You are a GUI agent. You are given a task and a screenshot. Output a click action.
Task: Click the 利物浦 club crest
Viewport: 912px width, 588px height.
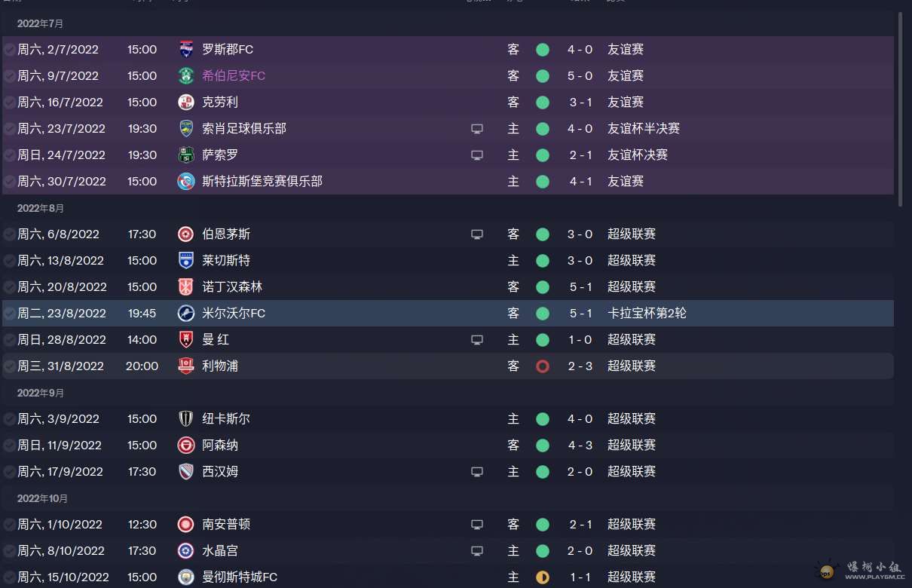pyautogui.click(x=185, y=366)
